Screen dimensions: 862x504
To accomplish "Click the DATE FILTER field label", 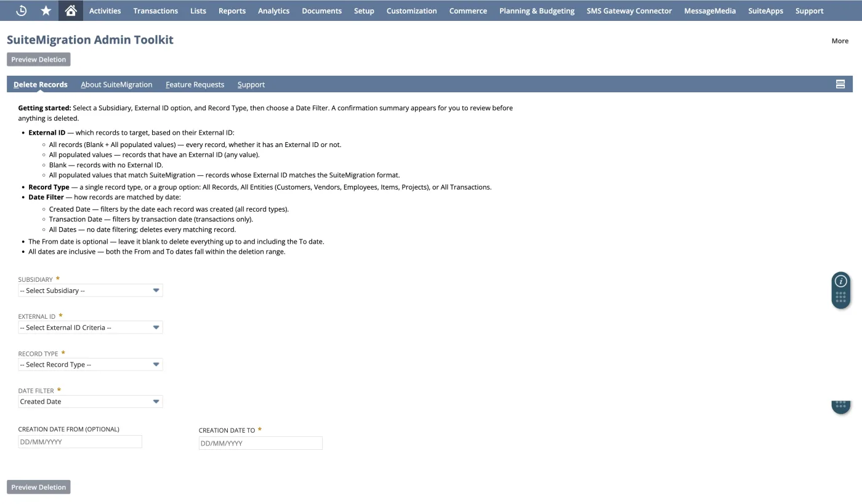I will [36, 391].
